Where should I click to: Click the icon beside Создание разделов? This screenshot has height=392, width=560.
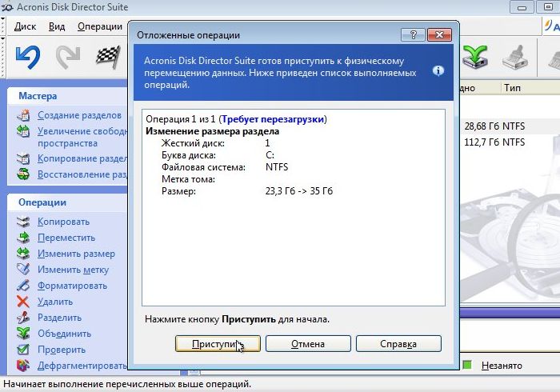23,115
